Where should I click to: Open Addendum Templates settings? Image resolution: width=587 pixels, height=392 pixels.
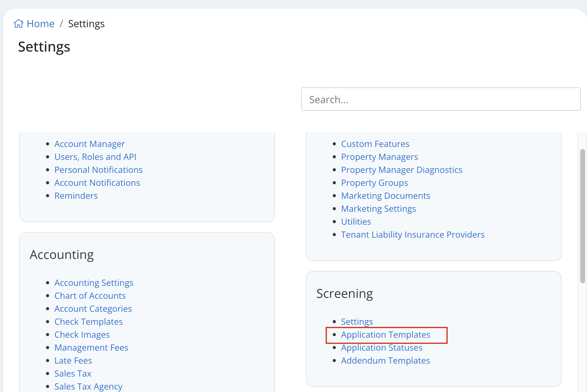point(385,360)
